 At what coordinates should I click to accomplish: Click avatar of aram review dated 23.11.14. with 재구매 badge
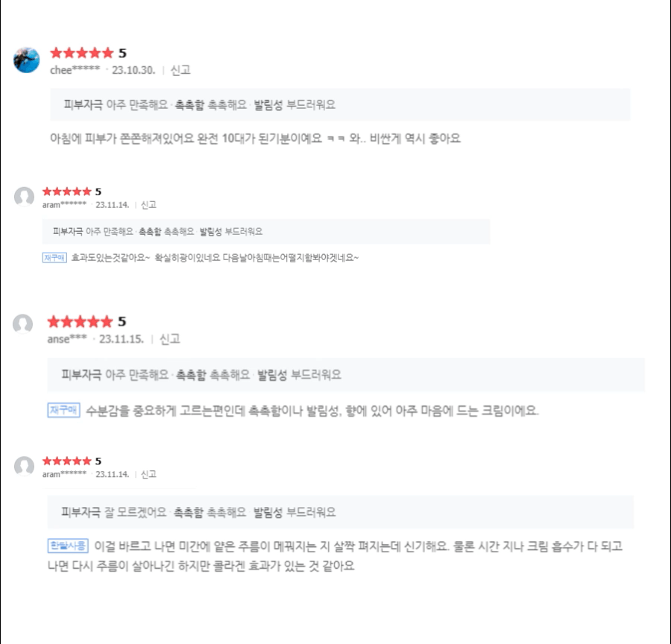point(24,197)
